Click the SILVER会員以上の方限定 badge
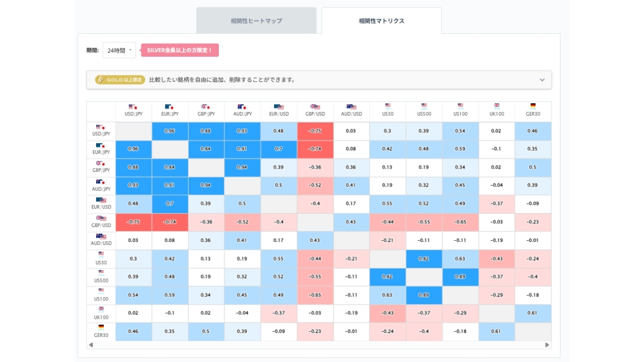This screenshot has height=362, width=644. (180, 50)
